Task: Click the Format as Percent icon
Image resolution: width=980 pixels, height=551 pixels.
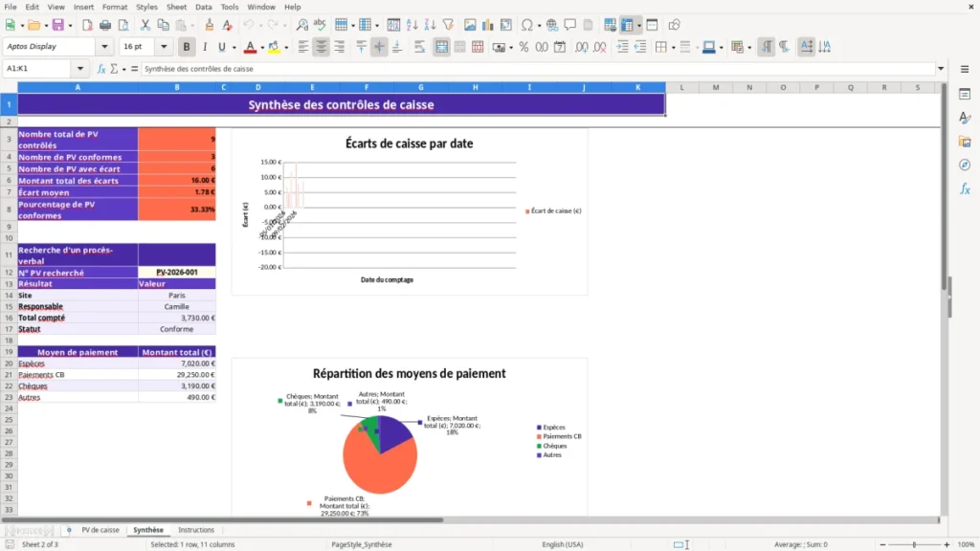Action: tap(523, 47)
